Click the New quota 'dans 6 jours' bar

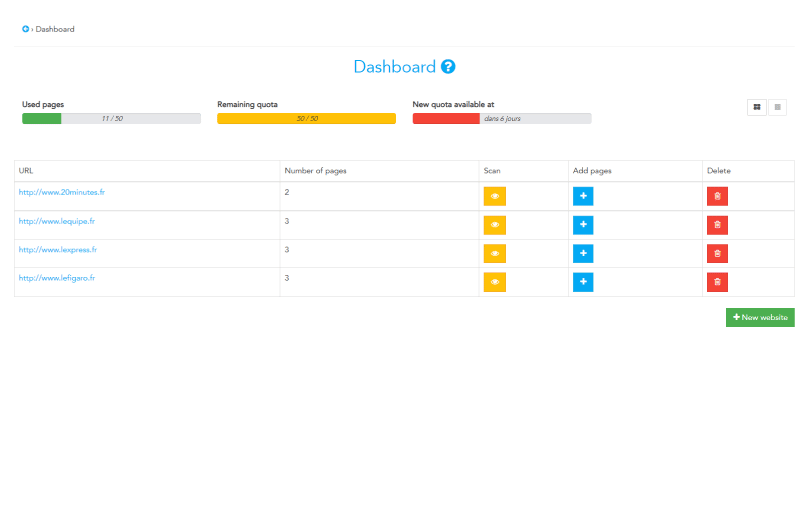(x=502, y=118)
